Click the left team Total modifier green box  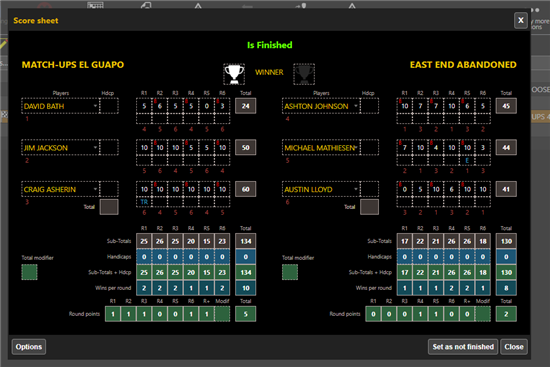tap(29, 272)
